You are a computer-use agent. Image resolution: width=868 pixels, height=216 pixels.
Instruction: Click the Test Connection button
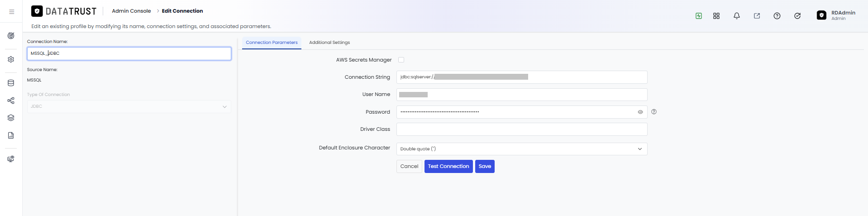pyautogui.click(x=448, y=167)
